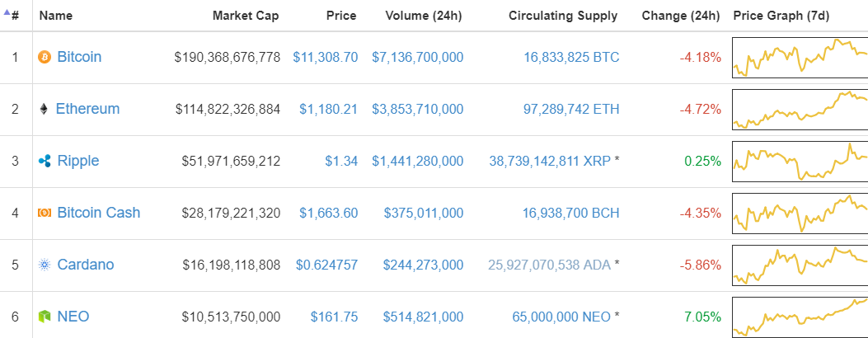Sort table by Market Cap header
The width and height of the screenshot is (868, 338).
coord(246,16)
